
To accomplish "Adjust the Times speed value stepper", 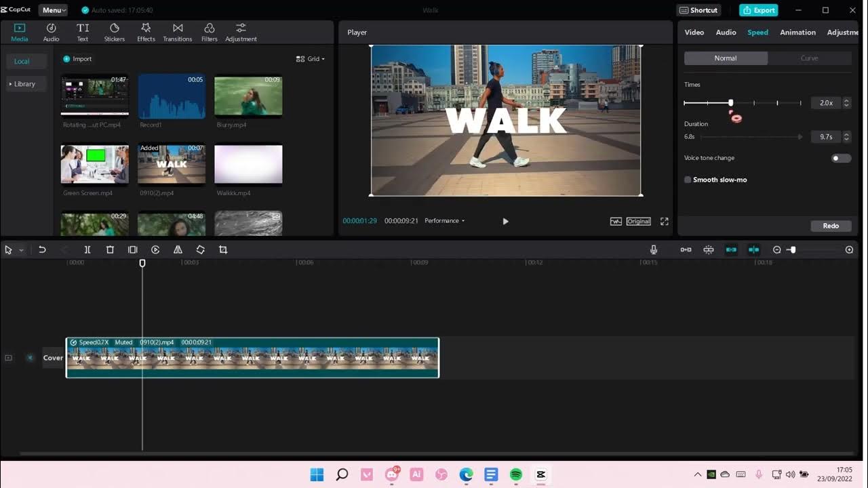I will point(846,103).
